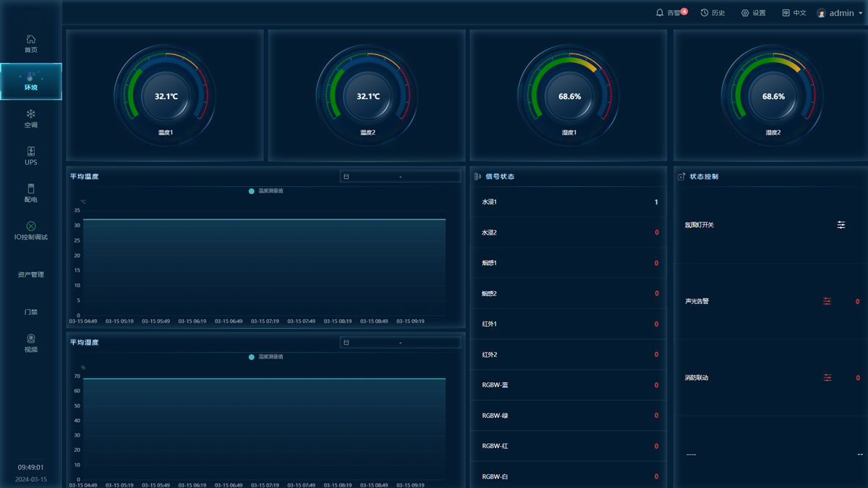Image resolution: width=868 pixels, height=488 pixels.
Task: Click the 告警 alarm bell icon
Action: [660, 13]
